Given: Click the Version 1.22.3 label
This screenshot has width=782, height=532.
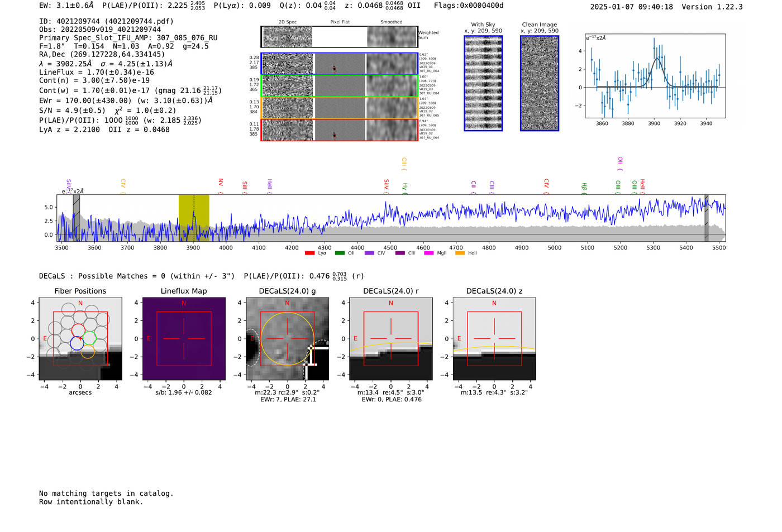Looking at the screenshot, I should tap(712, 7).
